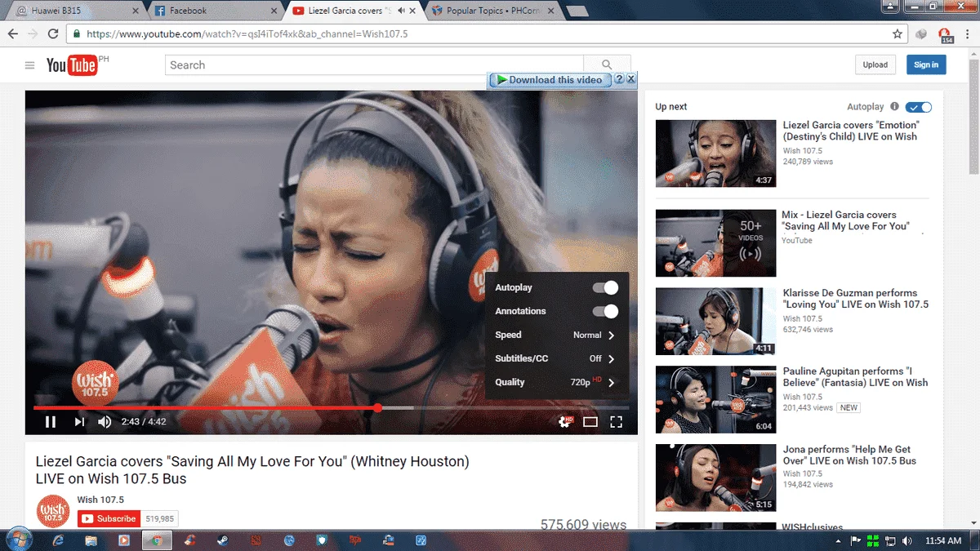Open the Chrome people profile button
This screenshot has height=551, width=980.
[x=889, y=7]
